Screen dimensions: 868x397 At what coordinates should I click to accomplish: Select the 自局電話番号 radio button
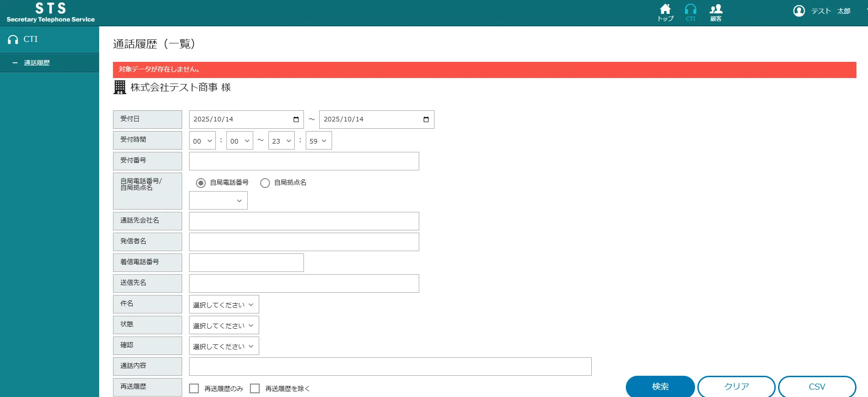[x=201, y=183]
